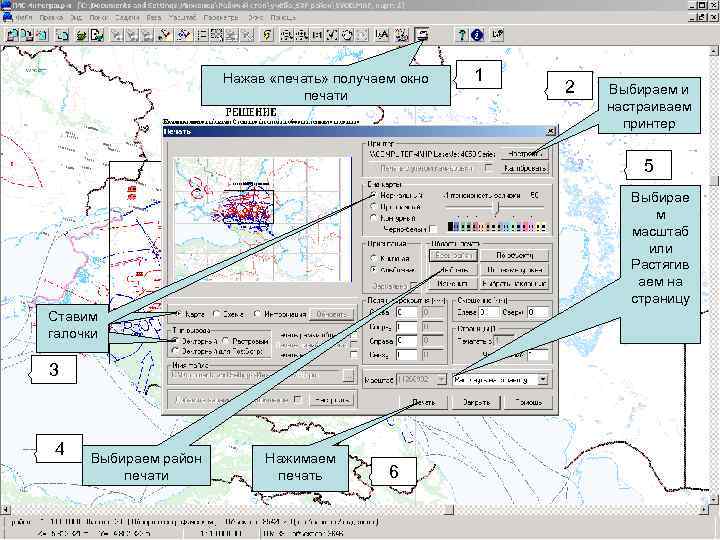Select the Карта radio option
Screen dimensions: 720x540
coord(178,314)
